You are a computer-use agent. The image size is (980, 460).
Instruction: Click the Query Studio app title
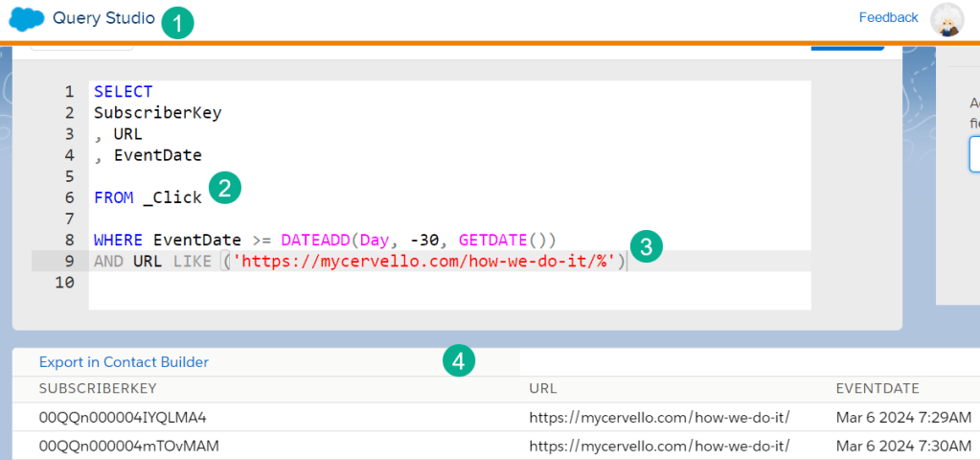[103, 18]
